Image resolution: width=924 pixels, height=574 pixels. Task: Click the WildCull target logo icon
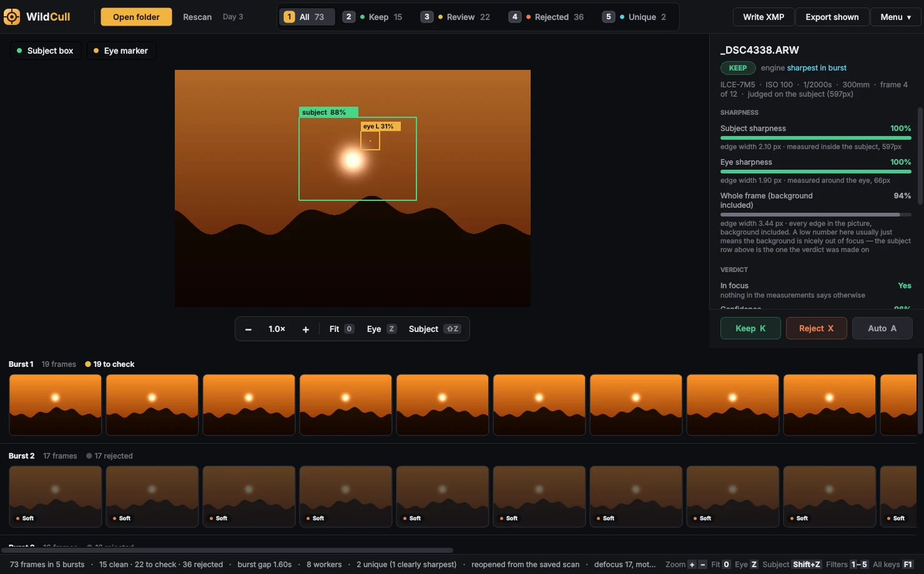coord(12,17)
